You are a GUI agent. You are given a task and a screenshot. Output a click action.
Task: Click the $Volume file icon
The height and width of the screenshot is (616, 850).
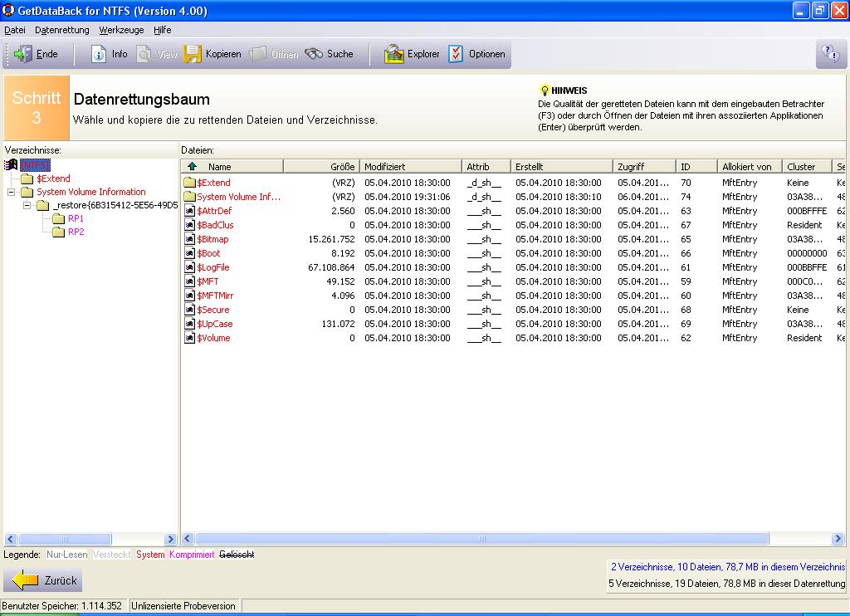click(189, 338)
